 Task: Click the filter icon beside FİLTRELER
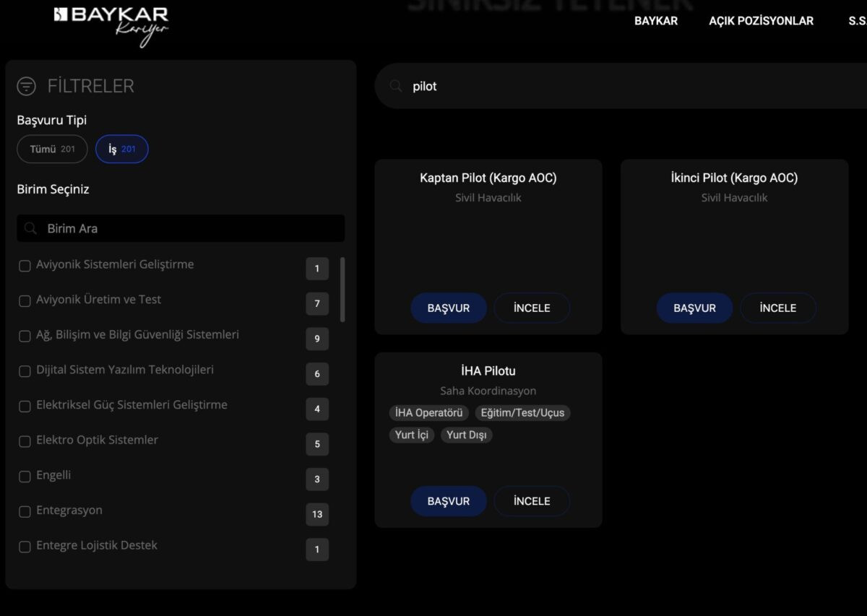[26, 87]
